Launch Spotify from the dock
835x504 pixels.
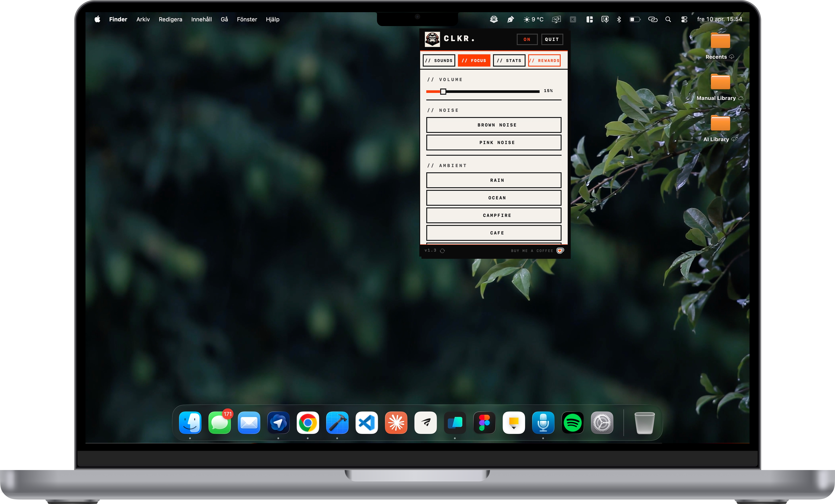572,423
